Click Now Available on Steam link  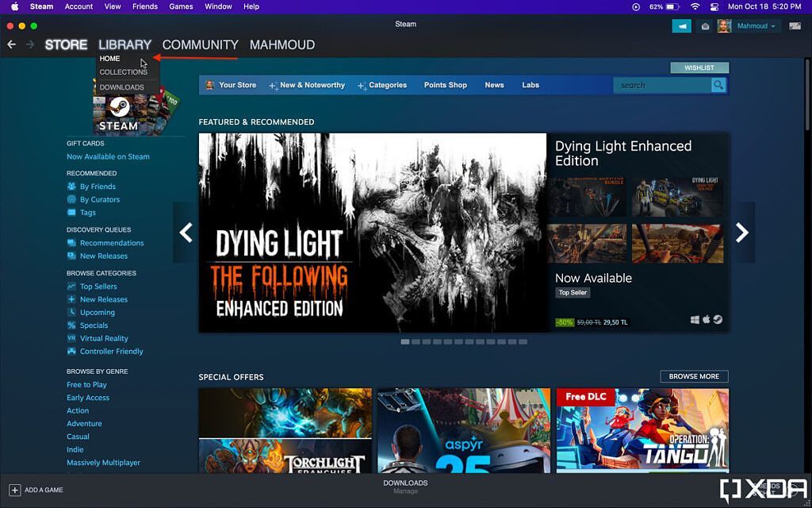(x=108, y=156)
